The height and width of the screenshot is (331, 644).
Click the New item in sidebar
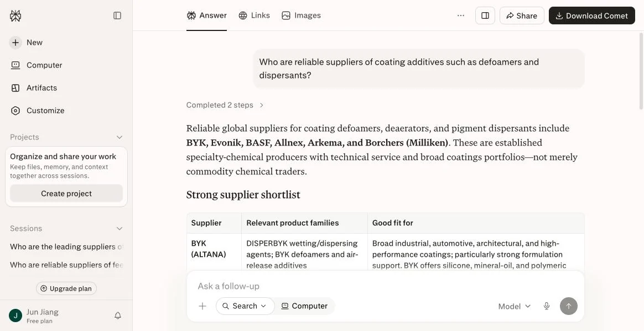point(66,42)
